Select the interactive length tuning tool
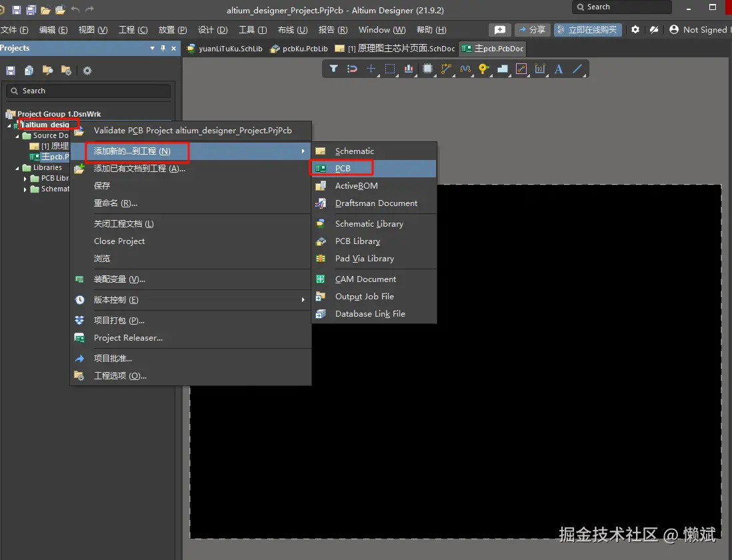The height and width of the screenshot is (560, 732). tap(465, 69)
